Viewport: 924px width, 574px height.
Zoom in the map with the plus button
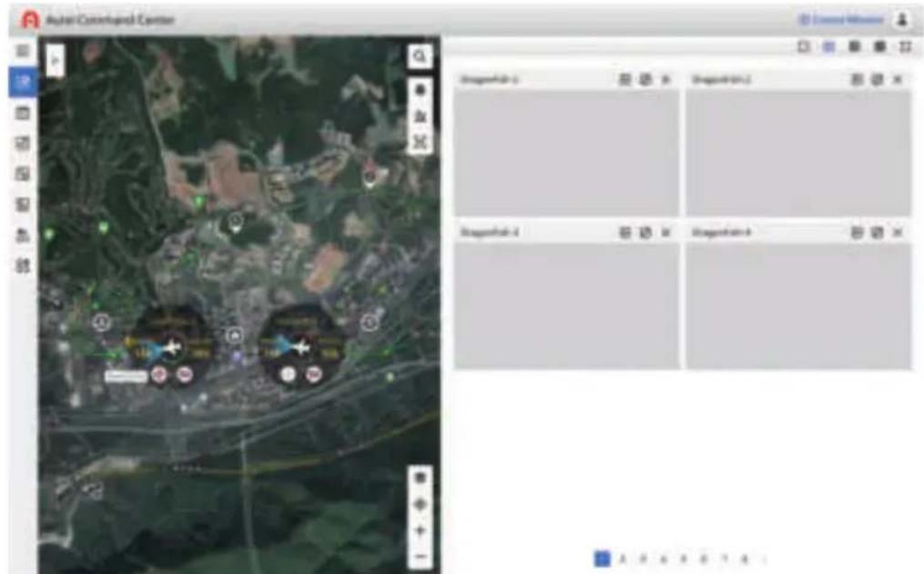(x=421, y=530)
